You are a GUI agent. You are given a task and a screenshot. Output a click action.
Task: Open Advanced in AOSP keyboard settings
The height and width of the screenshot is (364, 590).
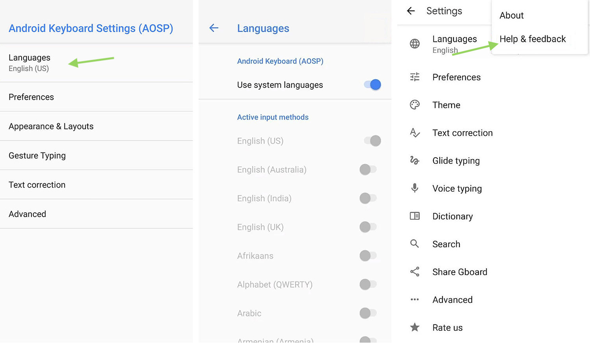point(96,214)
